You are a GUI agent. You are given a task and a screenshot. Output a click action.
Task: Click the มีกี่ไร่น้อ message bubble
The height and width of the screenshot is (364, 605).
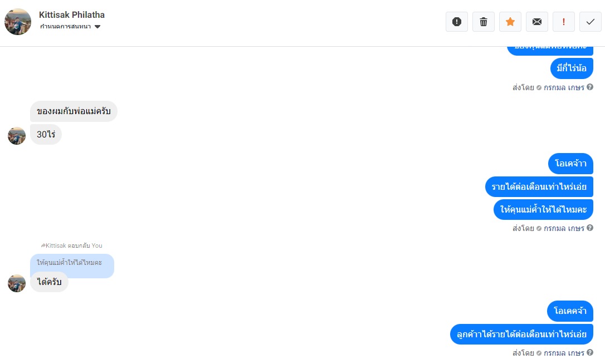pyautogui.click(x=572, y=68)
